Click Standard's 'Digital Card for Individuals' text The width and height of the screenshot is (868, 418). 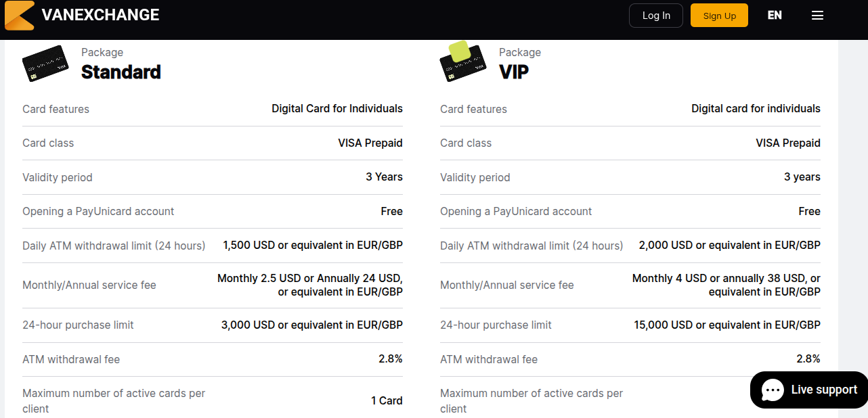tap(337, 108)
